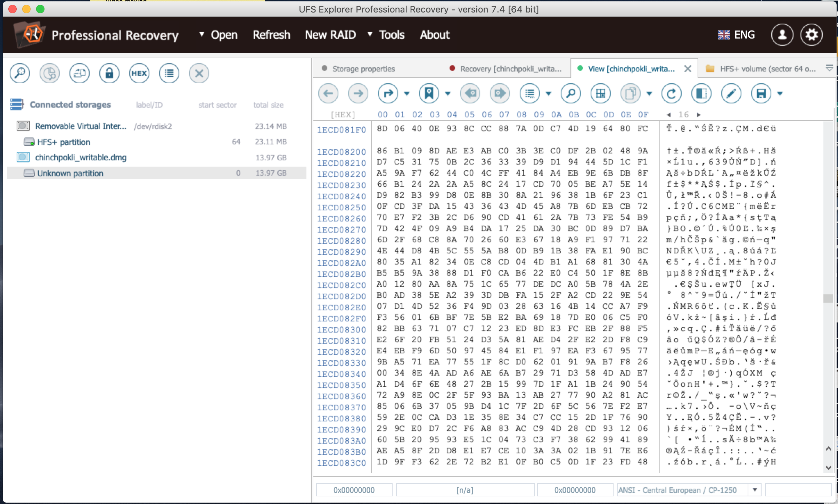Click the [n/a] status field
Image resolution: width=838 pixels, height=504 pixels.
click(x=465, y=490)
